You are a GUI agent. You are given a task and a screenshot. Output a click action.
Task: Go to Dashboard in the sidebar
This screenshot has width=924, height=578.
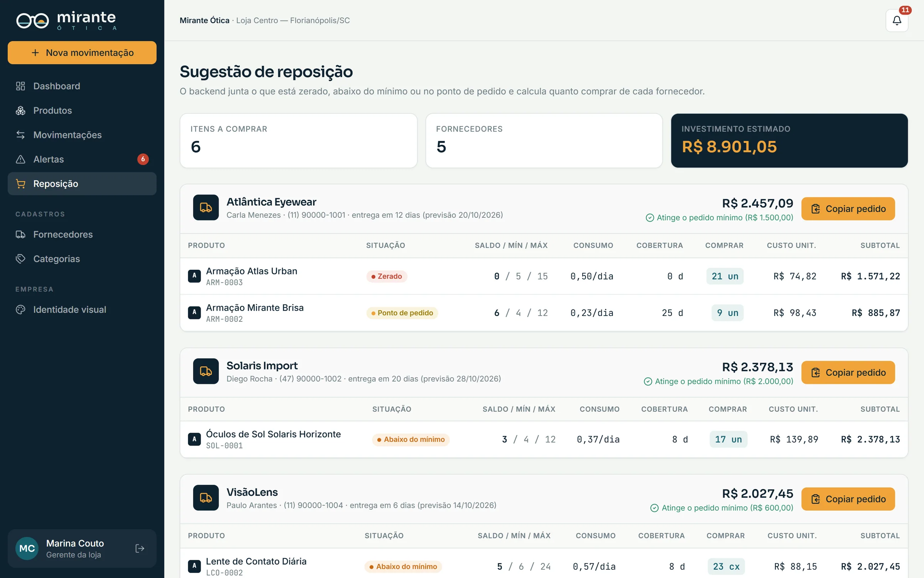[82, 86]
